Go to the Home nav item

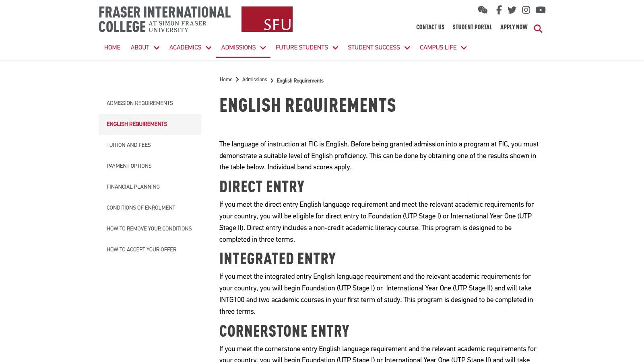coord(112,47)
